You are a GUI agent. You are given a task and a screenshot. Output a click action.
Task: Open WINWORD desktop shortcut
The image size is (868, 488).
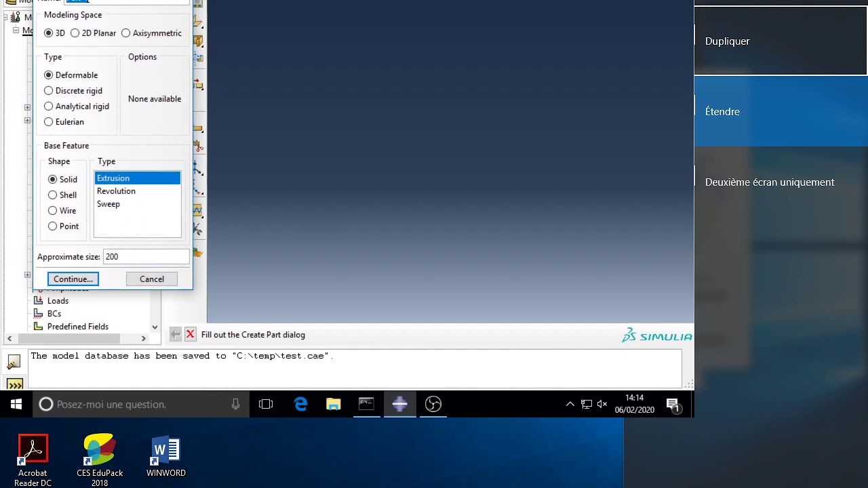point(166,457)
